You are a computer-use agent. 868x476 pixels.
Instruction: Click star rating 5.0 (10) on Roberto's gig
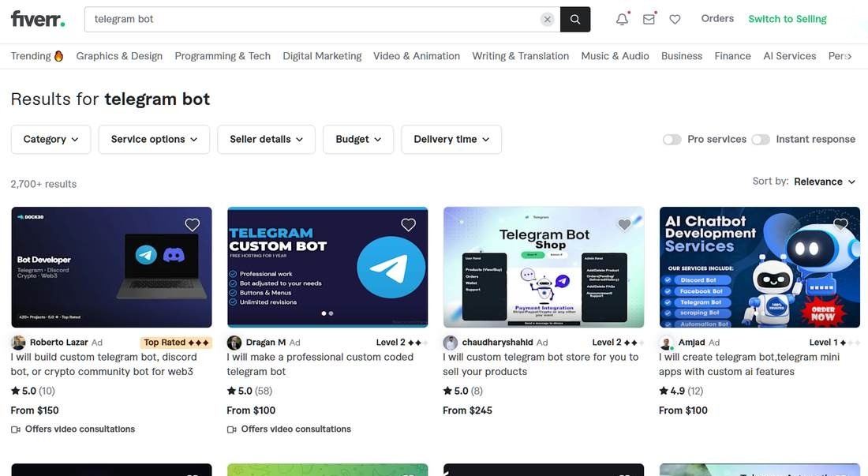click(x=32, y=391)
